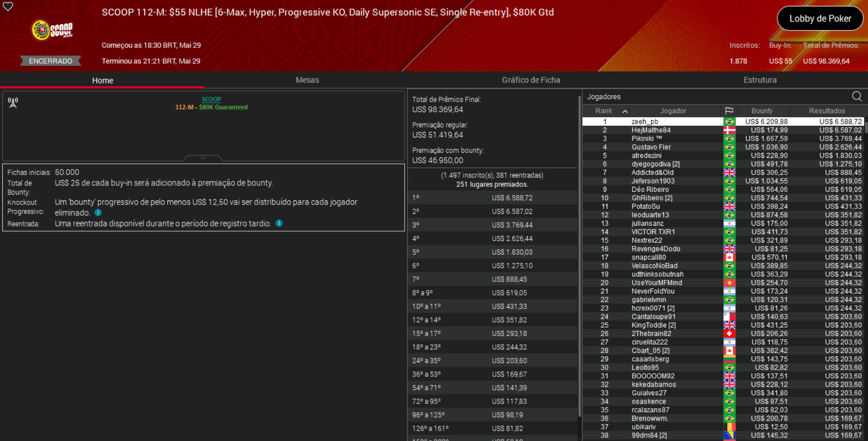
Task: Click 1º prize US$ 6.588,72 row
Action: (492, 198)
